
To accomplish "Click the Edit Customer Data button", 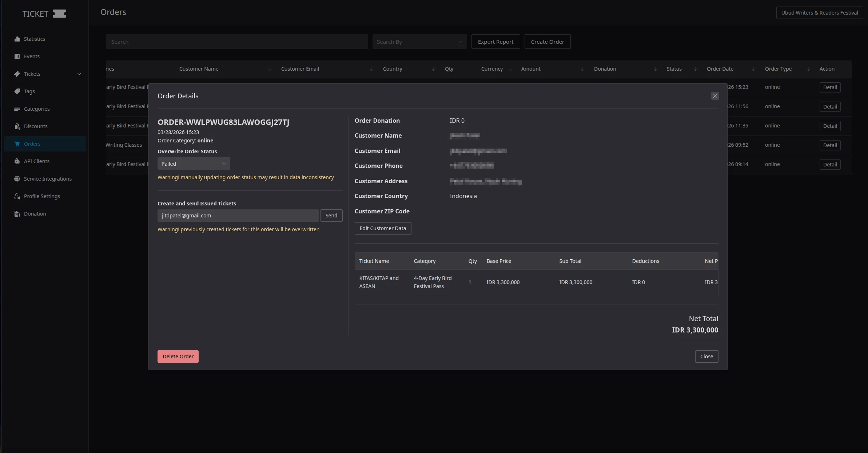I will tap(383, 228).
